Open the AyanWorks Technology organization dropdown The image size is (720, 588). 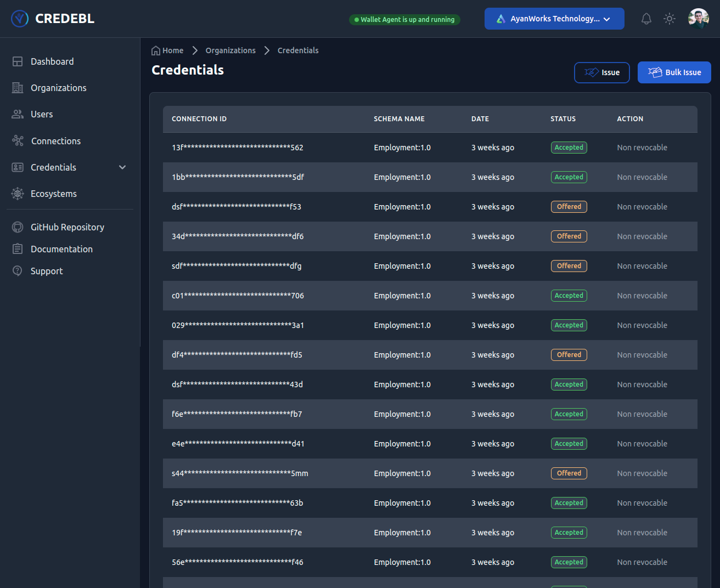[x=554, y=19]
